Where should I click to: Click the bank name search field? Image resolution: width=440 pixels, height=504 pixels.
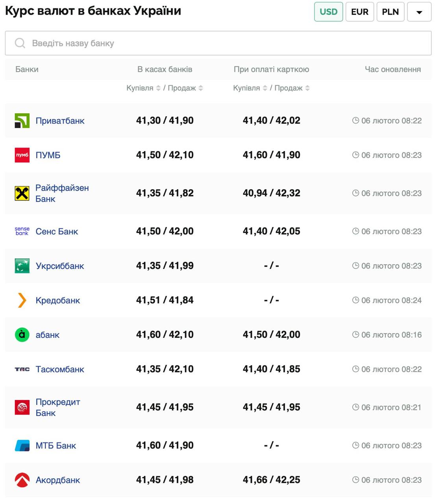[x=218, y=43]
